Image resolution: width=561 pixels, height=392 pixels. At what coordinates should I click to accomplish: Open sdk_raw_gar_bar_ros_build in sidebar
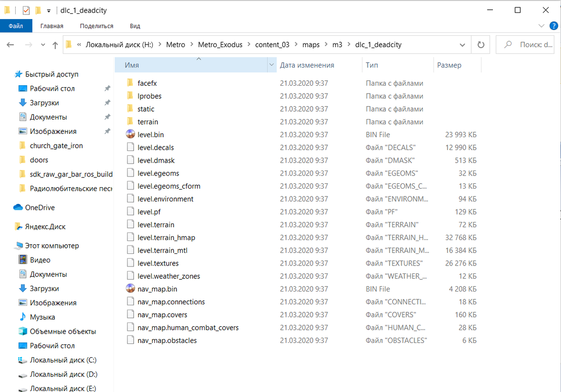click(71, 174)
